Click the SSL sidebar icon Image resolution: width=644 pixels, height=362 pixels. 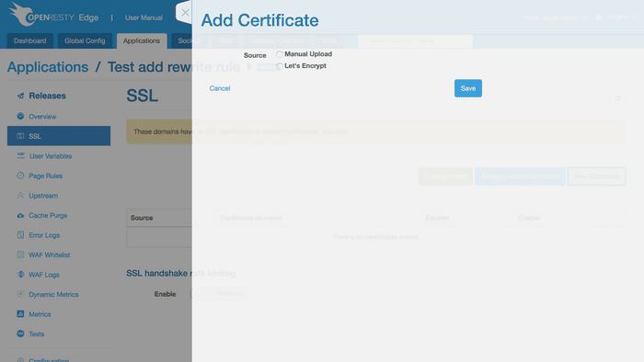(x=20, y=136)
